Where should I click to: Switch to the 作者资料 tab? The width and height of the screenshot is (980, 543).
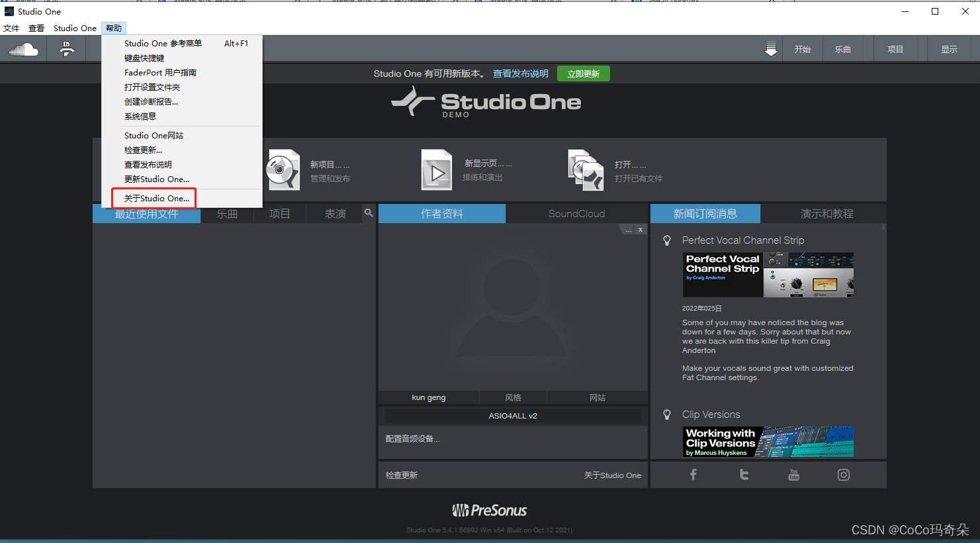442,214
